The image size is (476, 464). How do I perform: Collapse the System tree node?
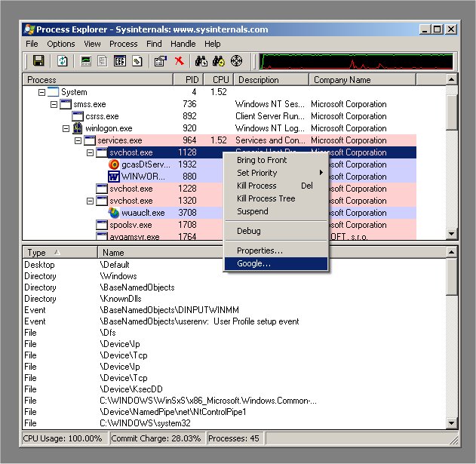click(42, 92)
